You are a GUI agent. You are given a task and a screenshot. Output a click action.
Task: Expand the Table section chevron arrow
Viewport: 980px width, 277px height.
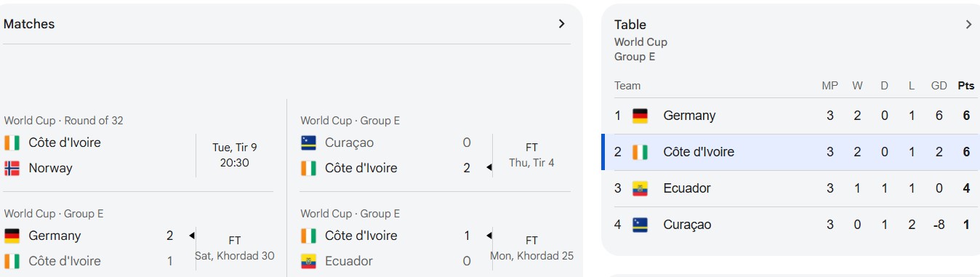968,25
